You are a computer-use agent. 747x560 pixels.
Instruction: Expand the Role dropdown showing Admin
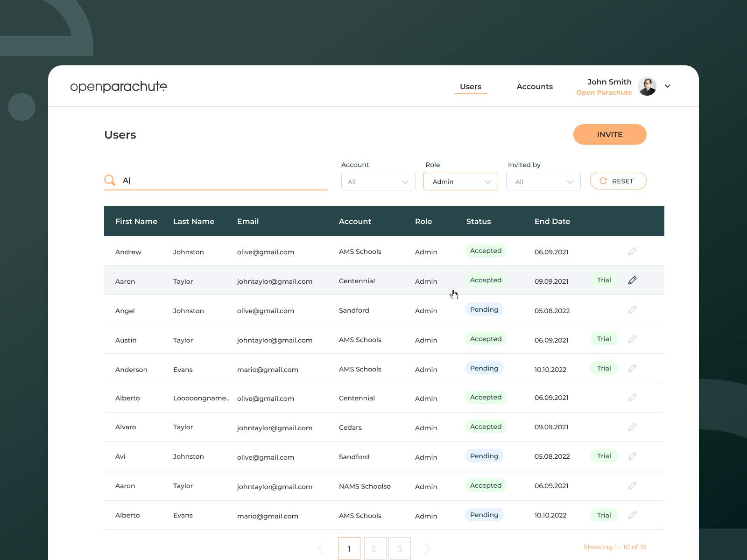click(x=461, y=182)
